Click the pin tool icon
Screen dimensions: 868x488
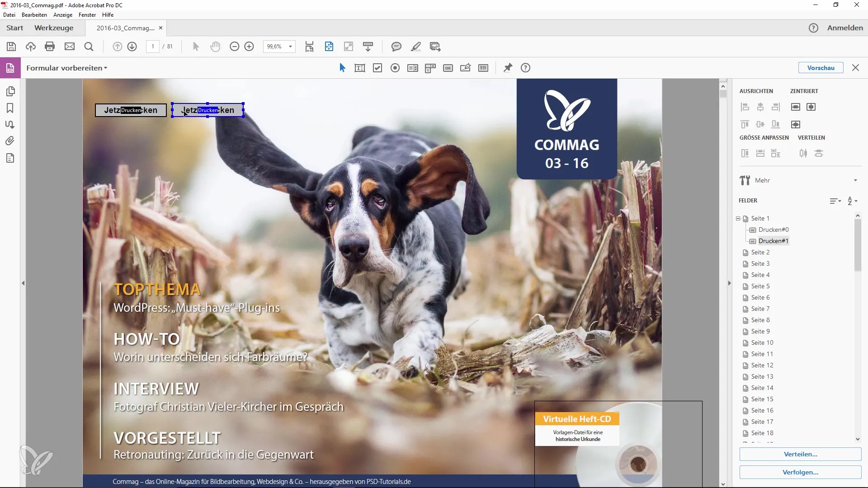point(508,68)
